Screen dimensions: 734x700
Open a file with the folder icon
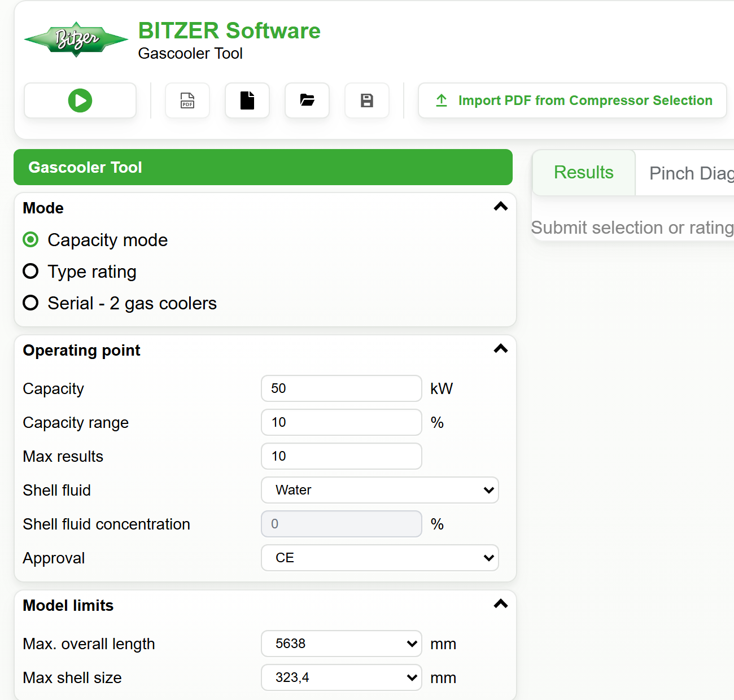[x=307, y=100]
